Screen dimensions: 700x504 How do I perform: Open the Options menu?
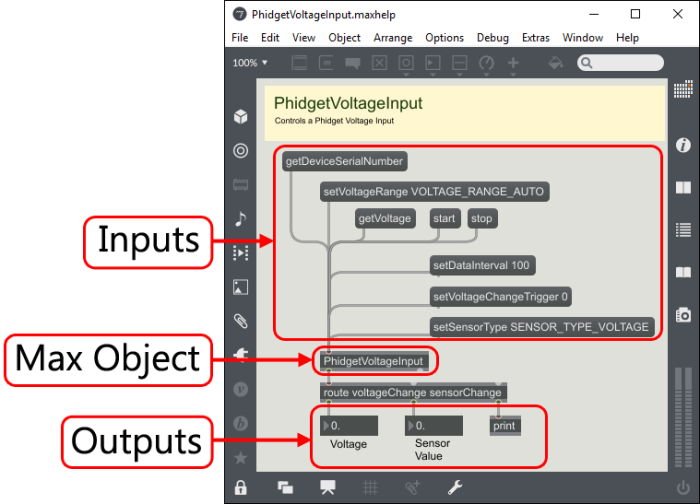pos(444,38)
